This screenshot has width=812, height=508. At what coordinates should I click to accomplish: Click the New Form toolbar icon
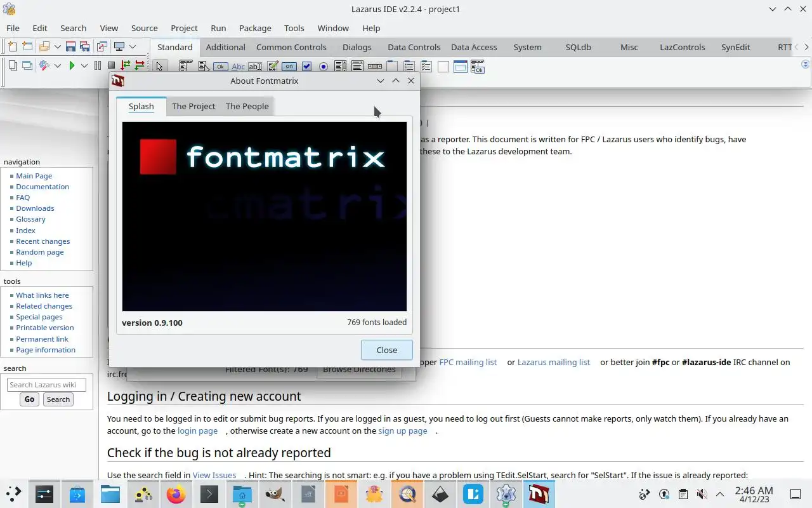click(x=27, y=46)
